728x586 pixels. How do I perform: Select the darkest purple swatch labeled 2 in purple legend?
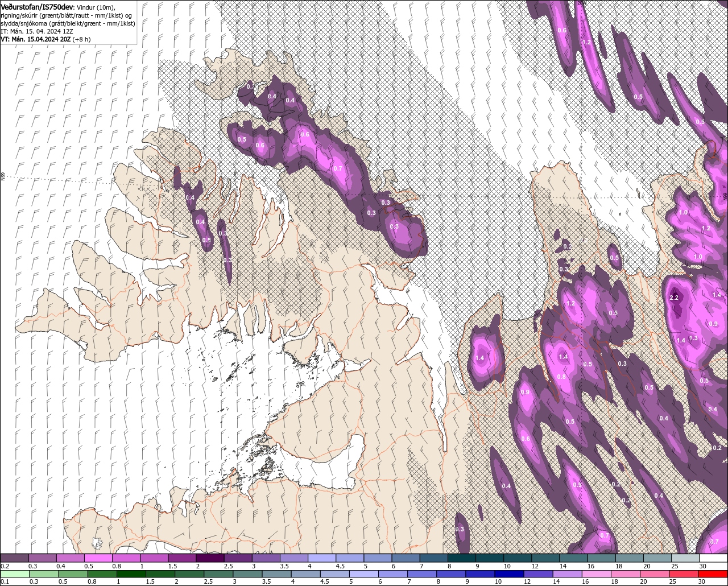coord(210,558)
